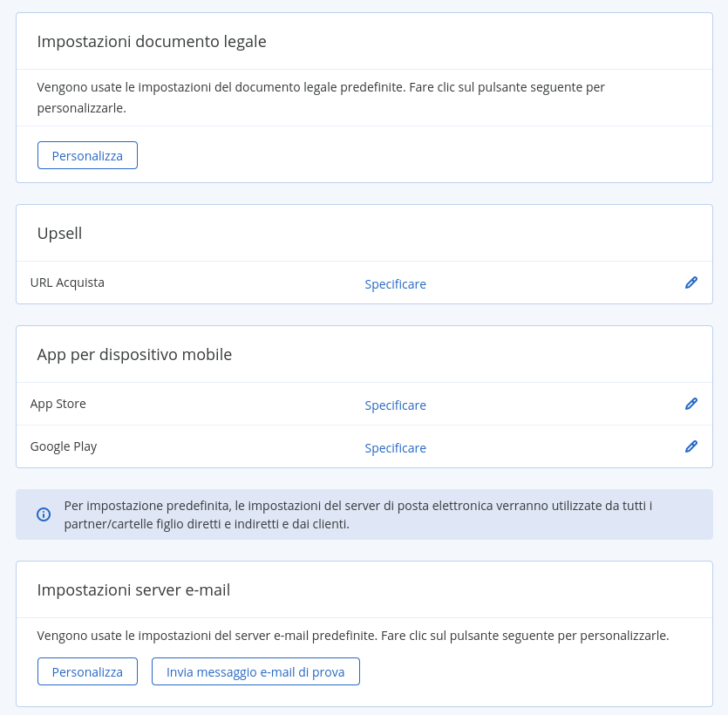Open Specificare link for URL Acquista
The height and width of the screenshot is (715, 728).
(x=395, y=284)
